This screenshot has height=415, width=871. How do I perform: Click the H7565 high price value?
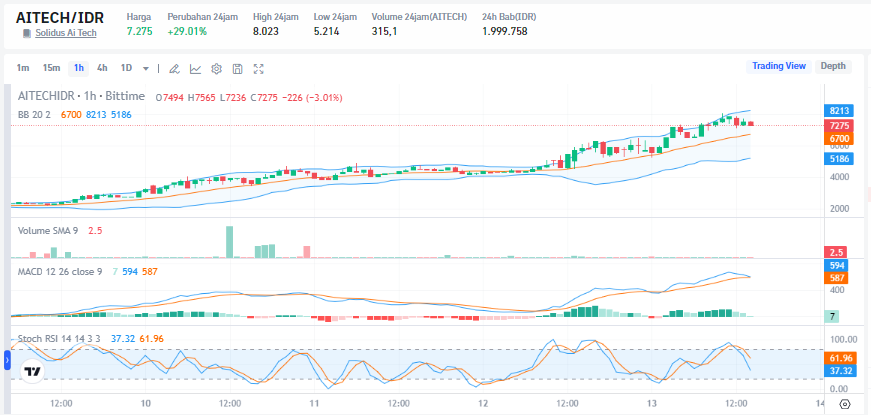[202, 97]
